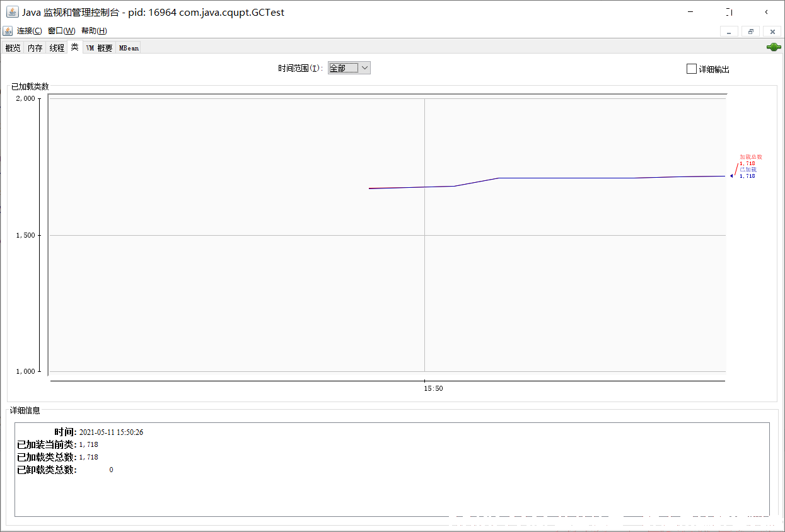Click the 已加载类数 chart title

click(30, 86)
